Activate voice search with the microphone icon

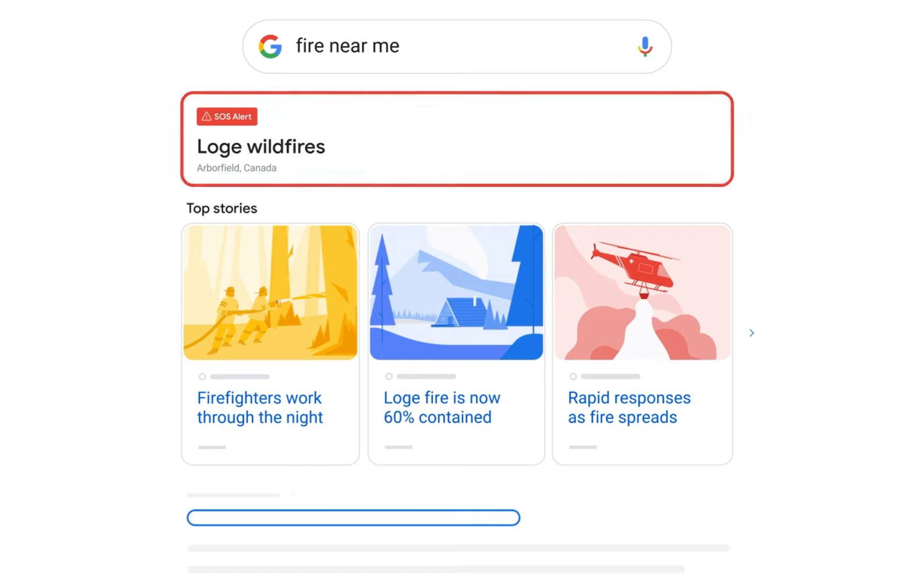point(644,47)
